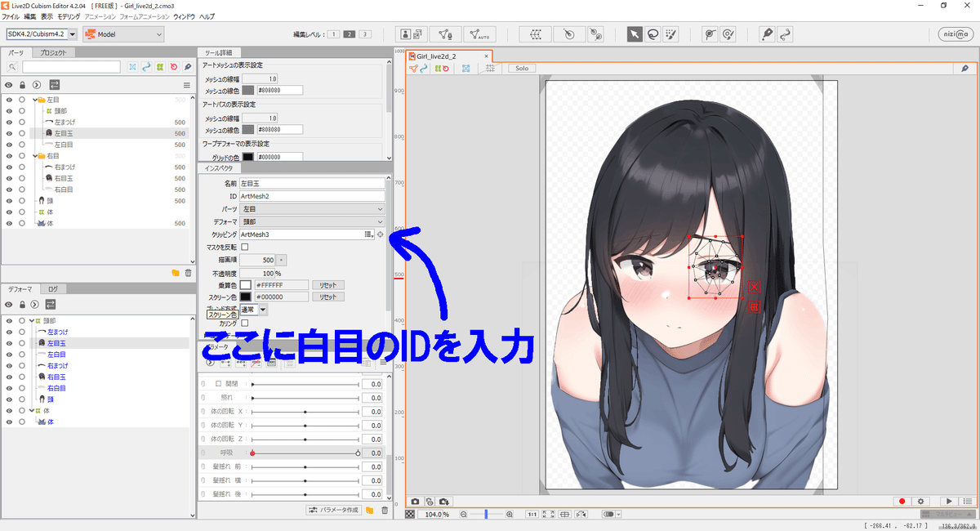Select the arrow selection tool
This screenshot has height=531, width=980.
tap(634, 34)
